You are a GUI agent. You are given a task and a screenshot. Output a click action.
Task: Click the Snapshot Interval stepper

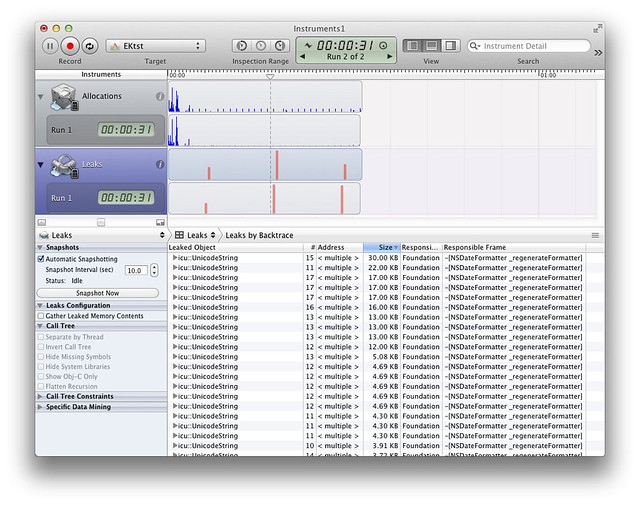pos(154,270)
